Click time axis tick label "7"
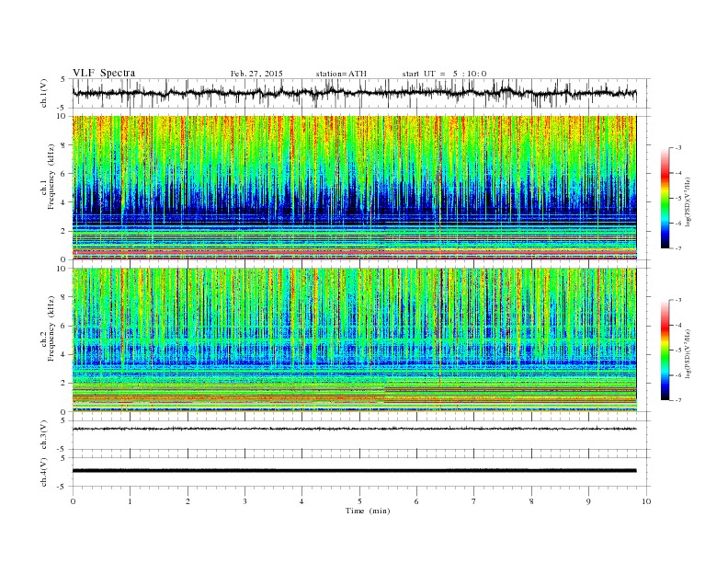728x563 pixels. click(474, 501)
